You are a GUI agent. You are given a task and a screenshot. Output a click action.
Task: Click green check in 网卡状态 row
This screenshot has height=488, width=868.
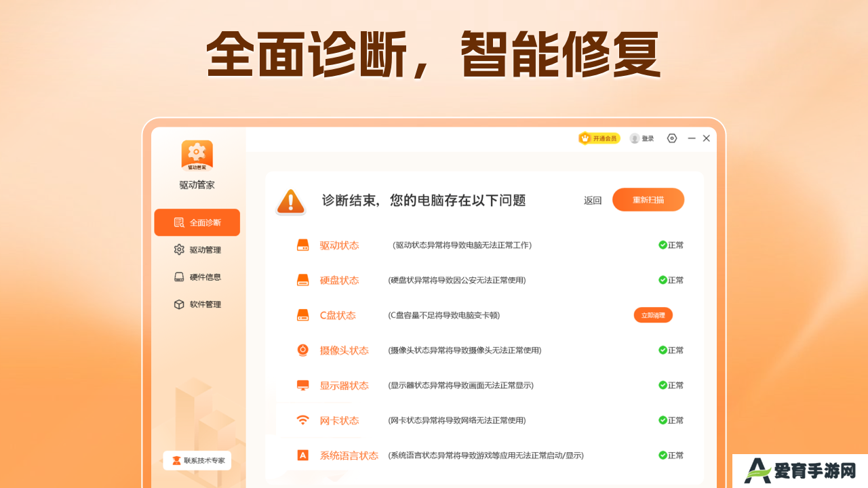click(663, 420)
